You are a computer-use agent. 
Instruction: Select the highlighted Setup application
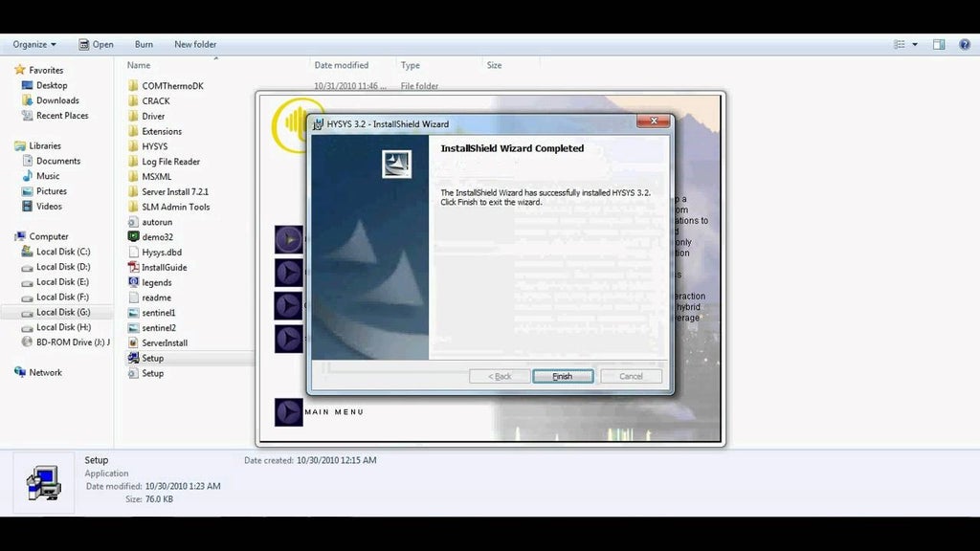click(189, 358)
